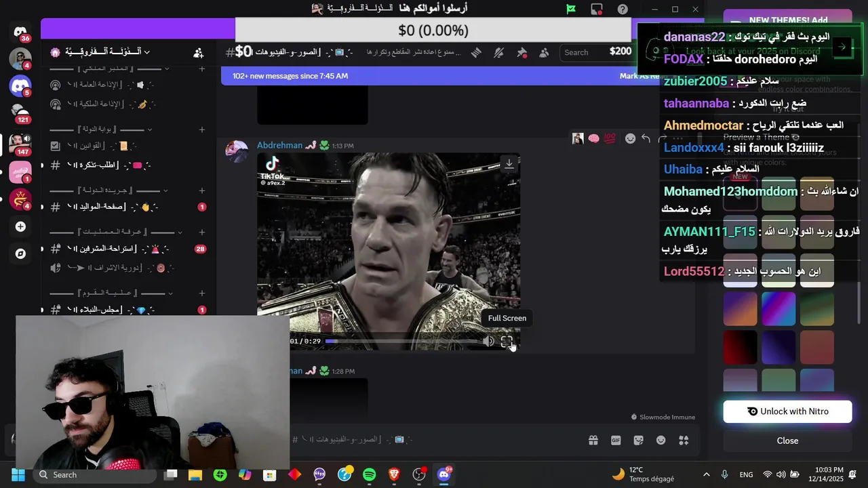Add channel to علية القوم category
The width and height of the screenshot is (868, 488).
(x=202, y=293)
